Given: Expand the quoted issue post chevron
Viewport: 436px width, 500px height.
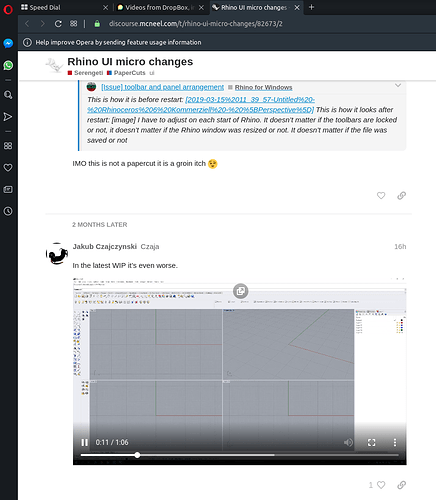Looking at the screenshot, I should pyautogui.click(x=398, y=85).
